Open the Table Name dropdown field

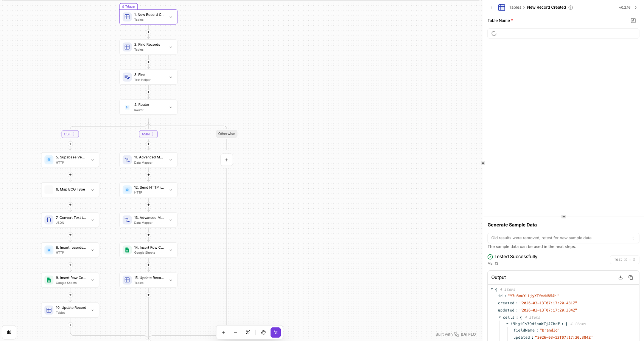(x=563, y=34)
